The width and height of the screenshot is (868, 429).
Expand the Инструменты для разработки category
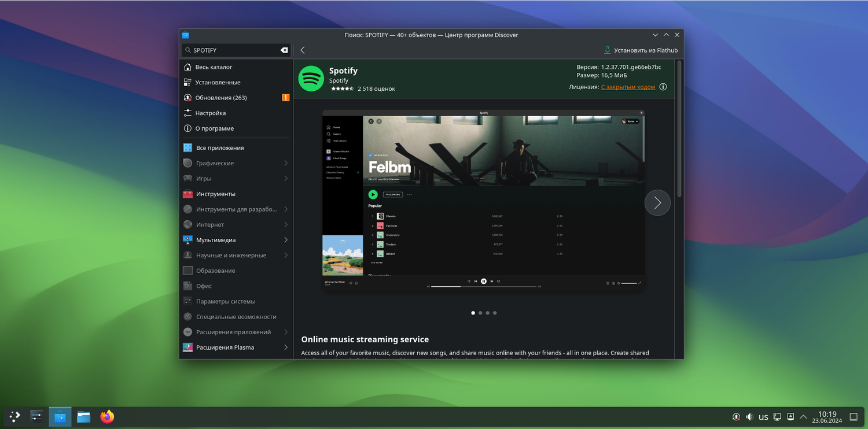[x=286, y=209]
